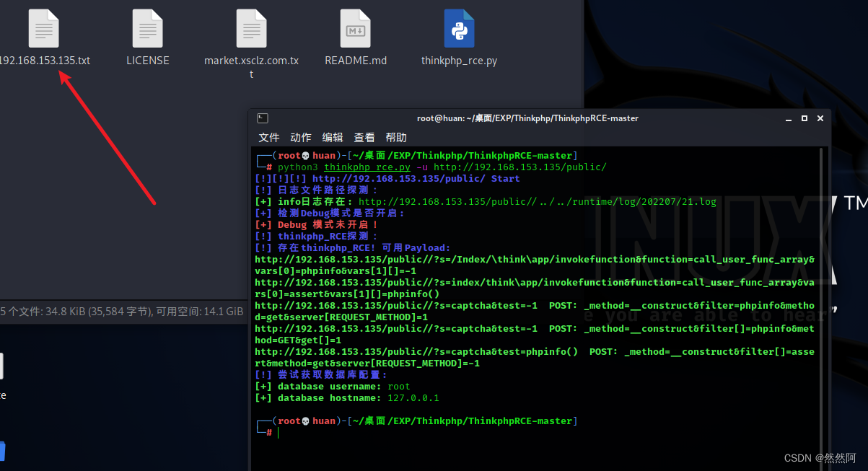Open the 编辑 menu in the terminal

coord(333,137)
